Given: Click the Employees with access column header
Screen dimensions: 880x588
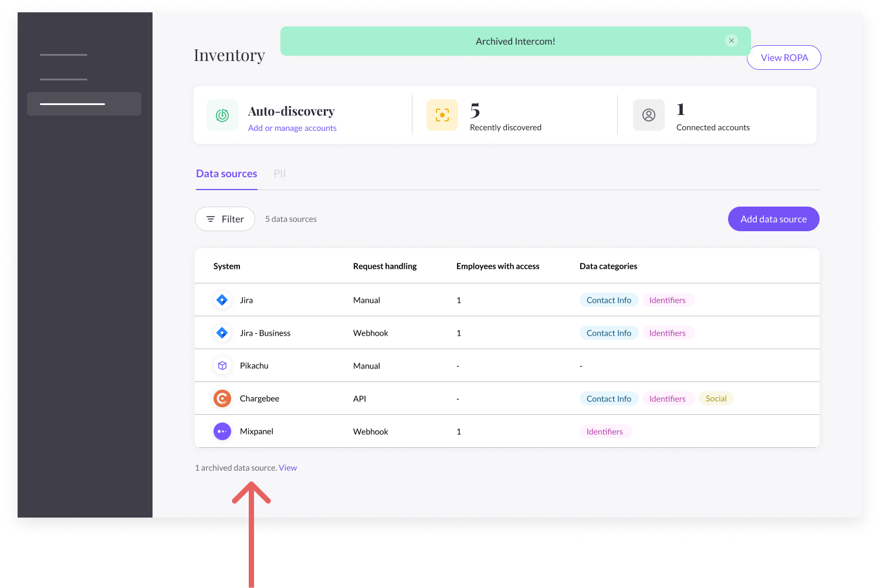Looking at the screenshot, I should [x=497, y=266].
